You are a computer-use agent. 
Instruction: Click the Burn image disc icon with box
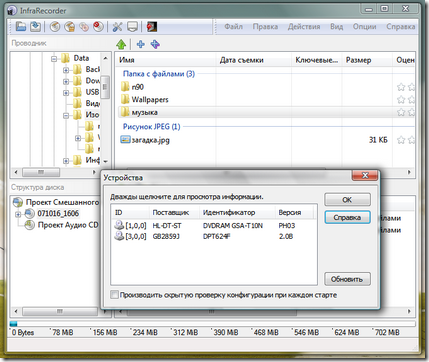(x=69, y=27)
